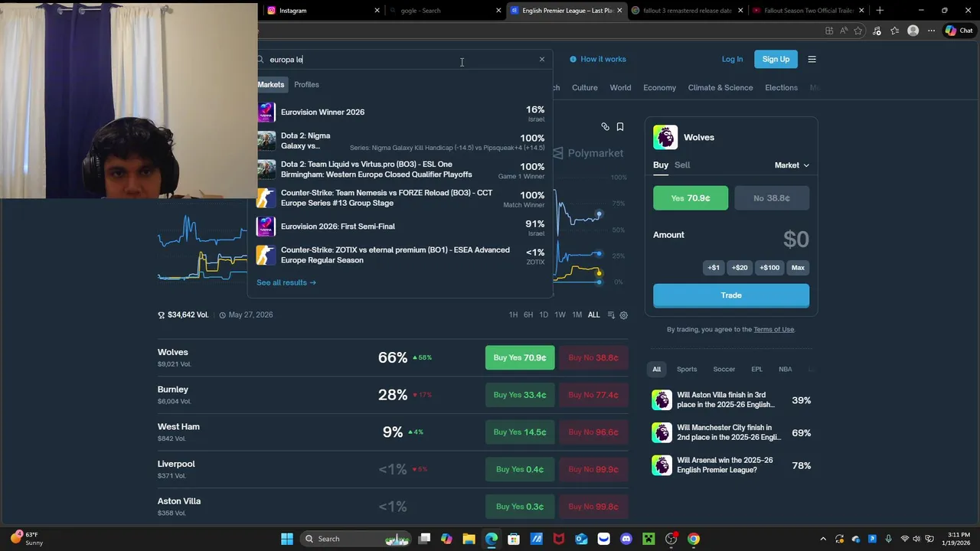The image size is (980, 551).
Task: Click the Wolves Premier League logo in trade panel
Action: point(665,137)
